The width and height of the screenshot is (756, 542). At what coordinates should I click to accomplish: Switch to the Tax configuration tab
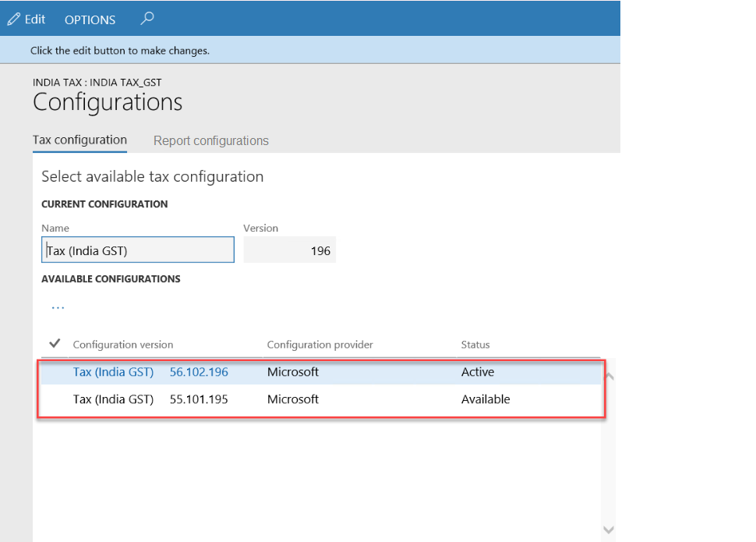tap(79, 140)
